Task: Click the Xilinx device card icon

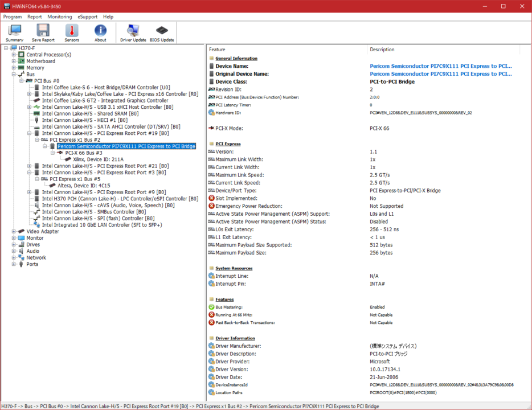Action: coord(68,159)
